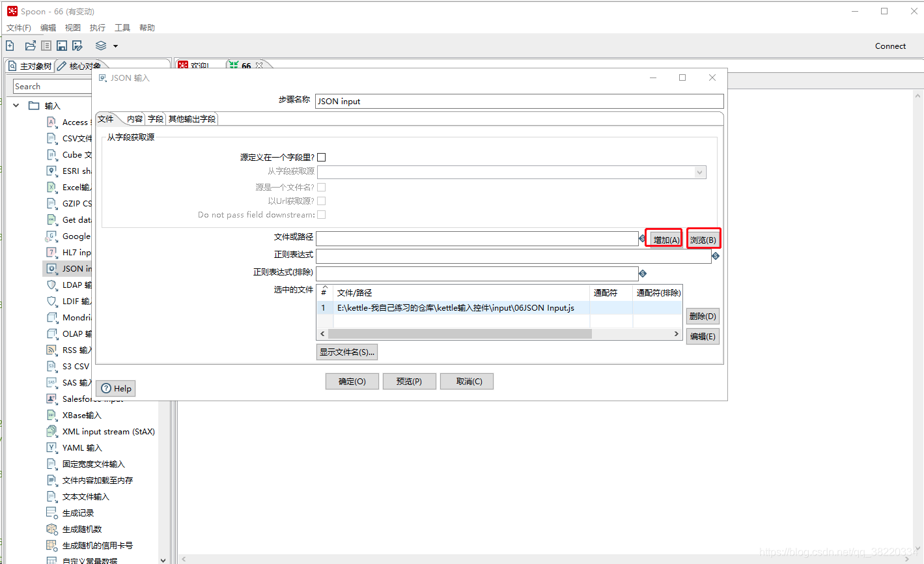Switch to the 其他输出字段 tab
924x564 pixels.
(x=192, y=119)
